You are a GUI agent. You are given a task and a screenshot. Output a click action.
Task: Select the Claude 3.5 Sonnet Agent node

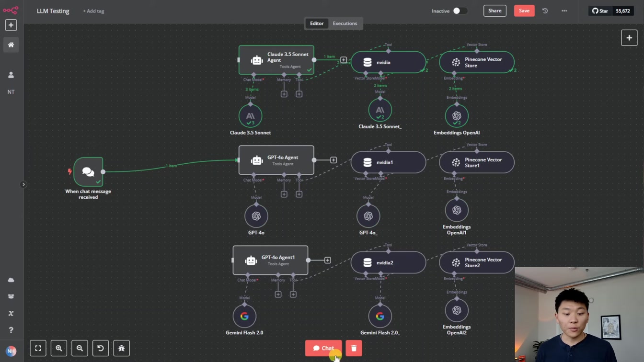pyautogui.click(x=276, y=60)
